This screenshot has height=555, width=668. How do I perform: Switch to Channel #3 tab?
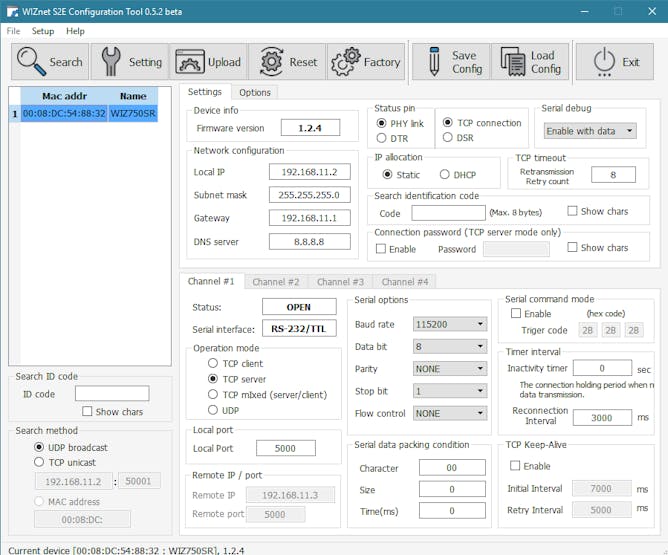(x=340, y=282)
